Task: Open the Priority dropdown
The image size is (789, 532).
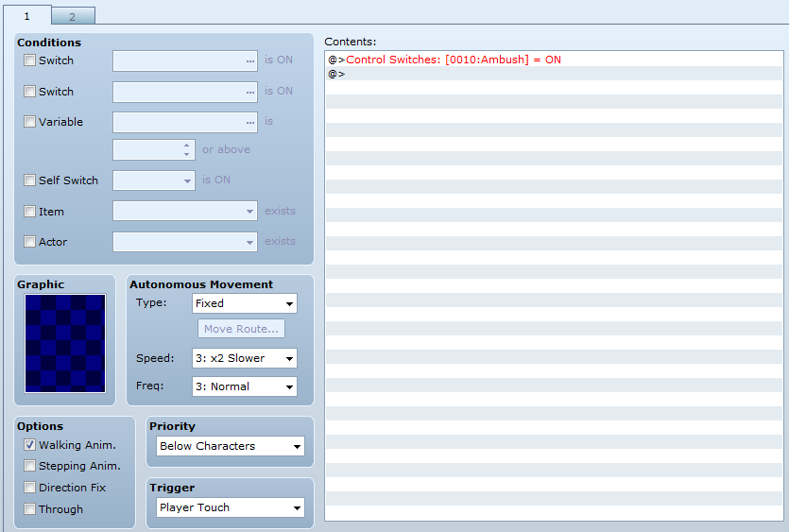Action: pyautogui.click(x=231, y=446)
